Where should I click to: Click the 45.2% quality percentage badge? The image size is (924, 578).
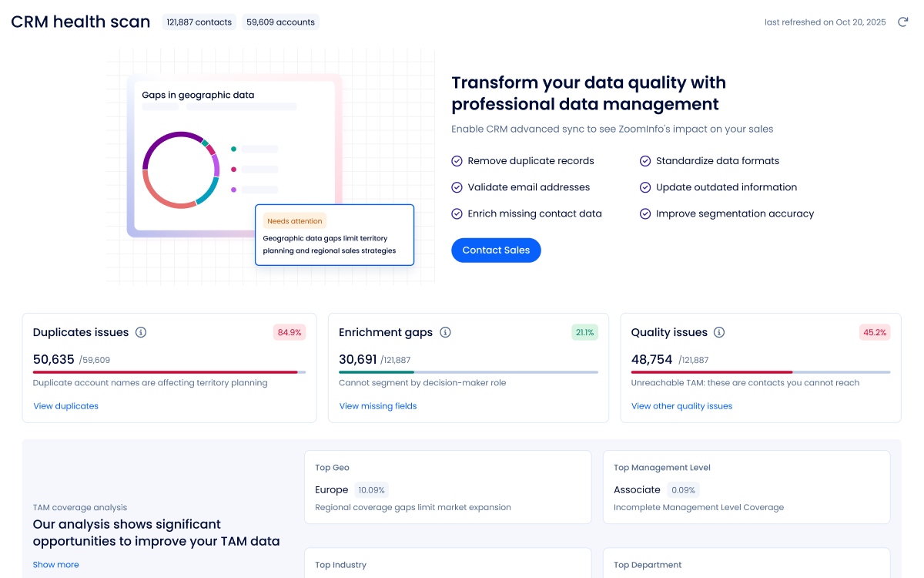pyautogui.click(x=875, y=332)
